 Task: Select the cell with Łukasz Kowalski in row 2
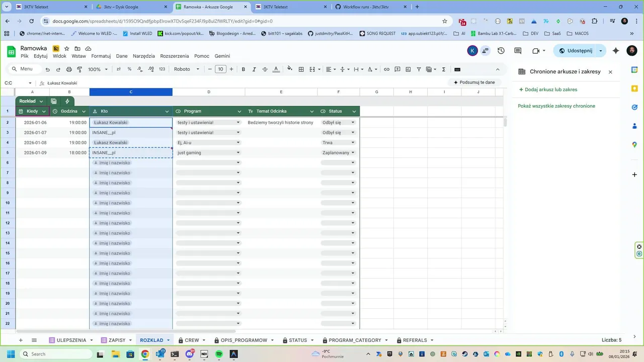131,122
